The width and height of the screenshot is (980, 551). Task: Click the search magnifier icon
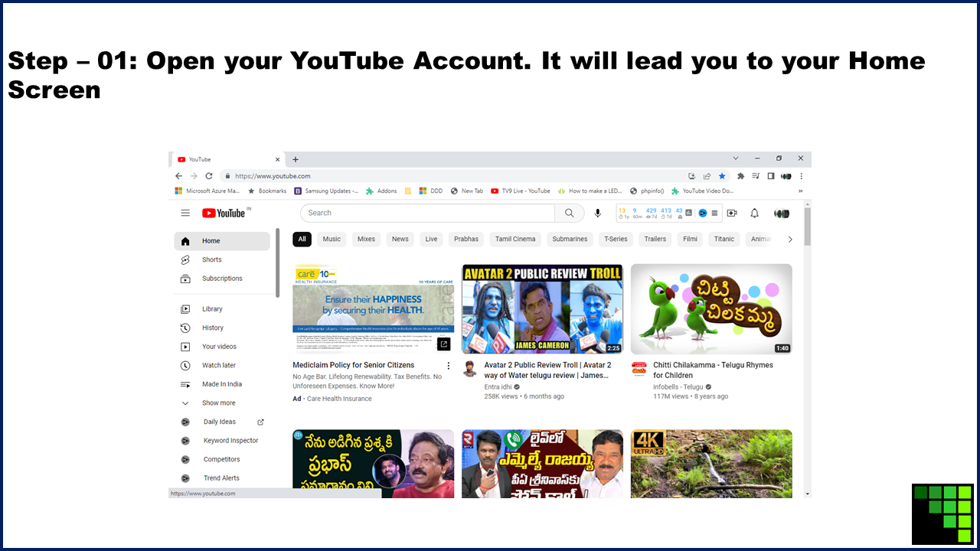point(569,213)
